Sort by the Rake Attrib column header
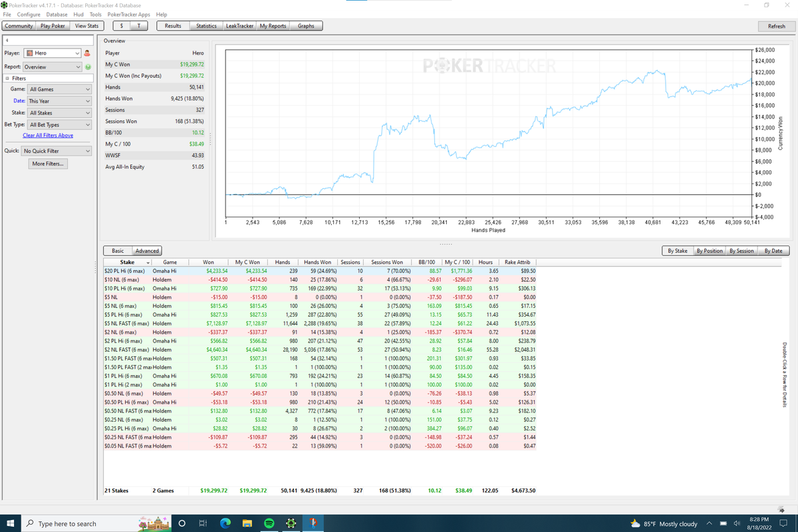This screenshot has width=798, height=532. (x=517, y=263)
